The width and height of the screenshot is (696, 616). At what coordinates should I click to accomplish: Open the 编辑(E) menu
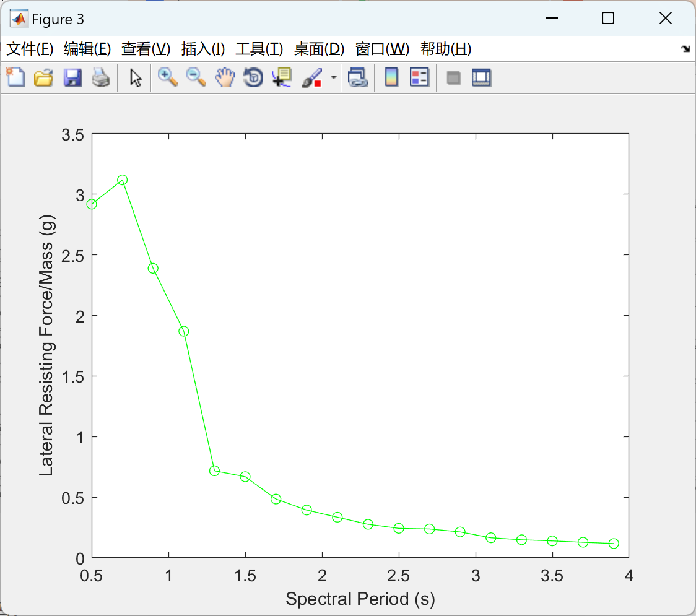point(87,49)
